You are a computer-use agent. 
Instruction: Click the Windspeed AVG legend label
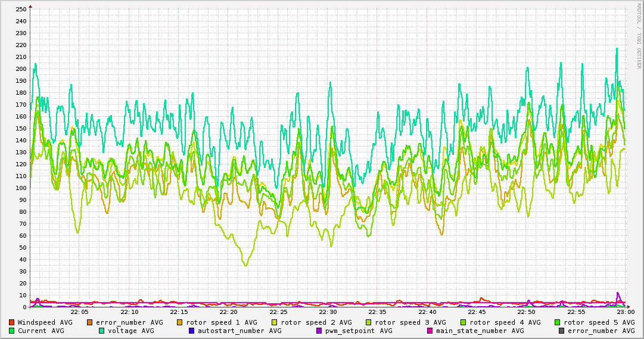coord(45,322)
